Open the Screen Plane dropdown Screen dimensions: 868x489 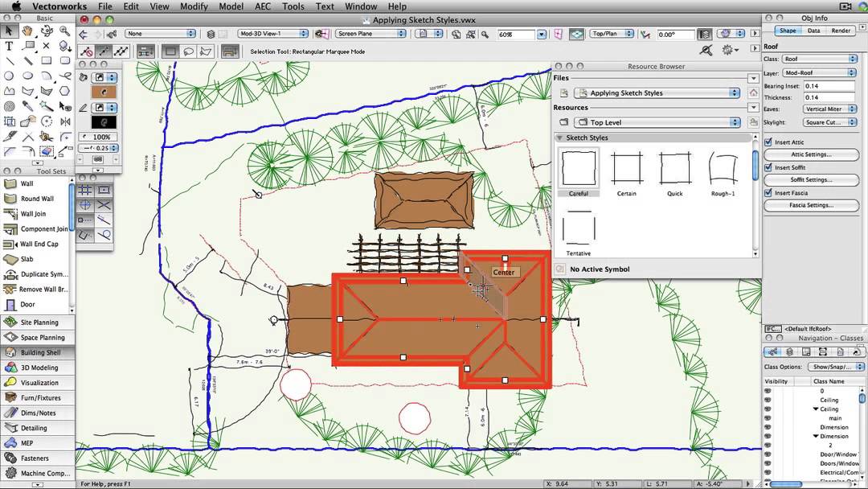(371, 34)
